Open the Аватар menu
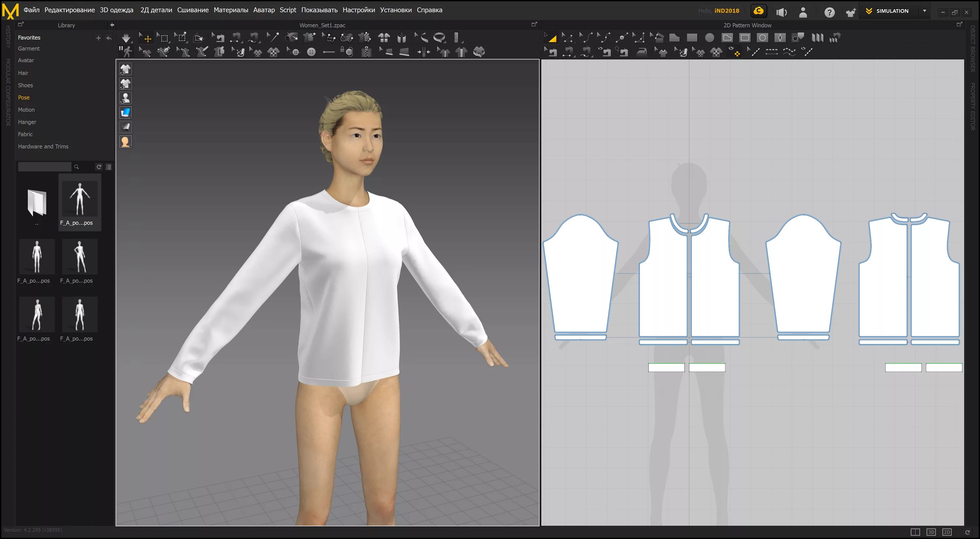 (x=264, y=10)
